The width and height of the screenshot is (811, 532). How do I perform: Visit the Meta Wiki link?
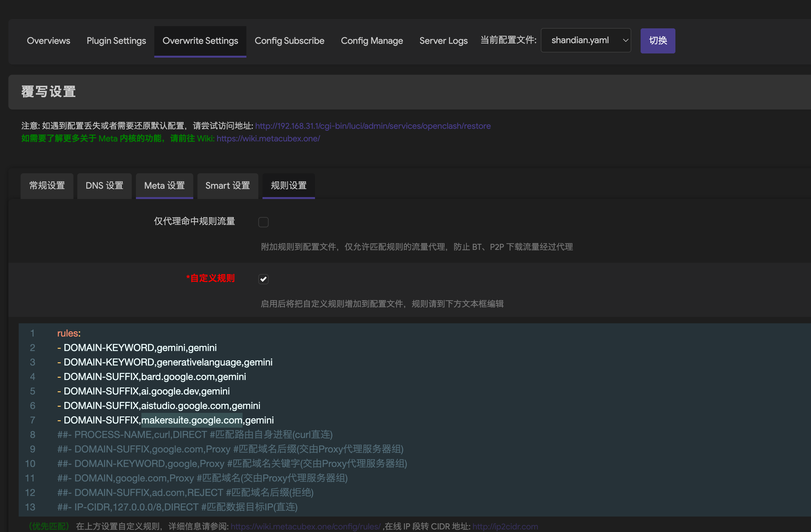(x=268, y=138)
